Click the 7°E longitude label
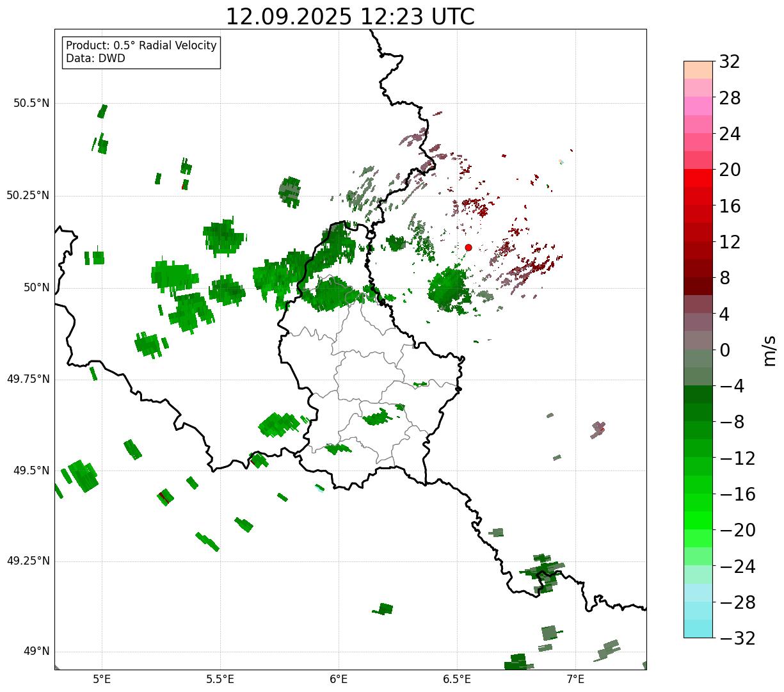784x692 pixels. [576, 679]
